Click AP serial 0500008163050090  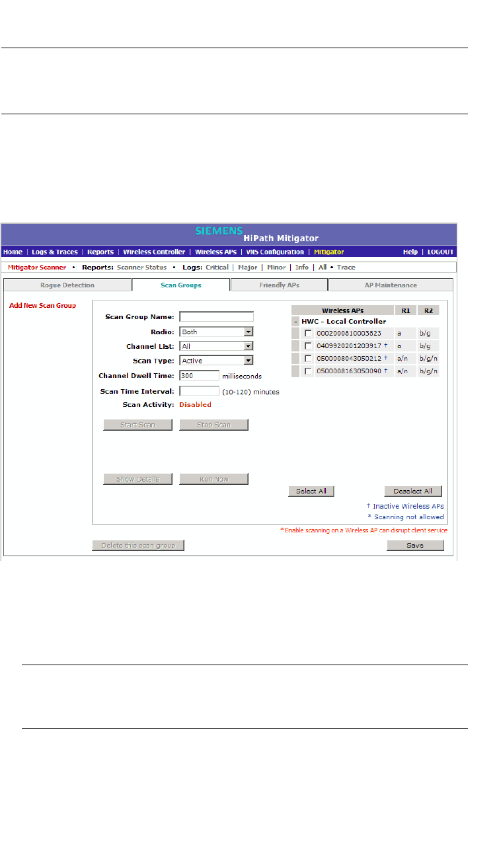[349, 372]
